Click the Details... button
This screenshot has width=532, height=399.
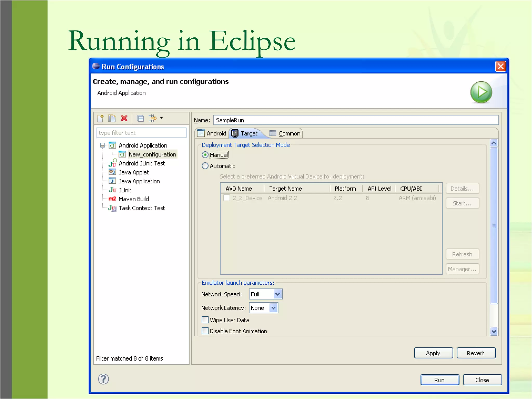click(x=462, y=189)
